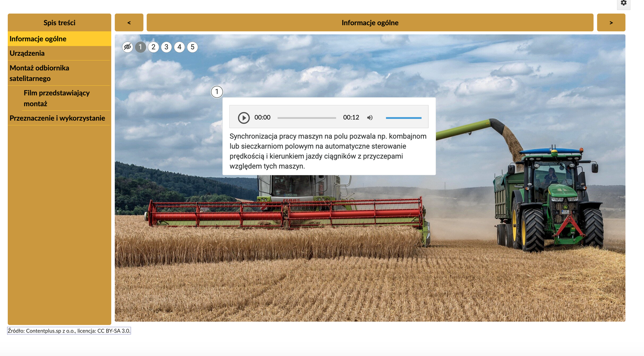Adjust the blue volume slider
The height and width of the screenshot is (356, 644).
[403, 118]
